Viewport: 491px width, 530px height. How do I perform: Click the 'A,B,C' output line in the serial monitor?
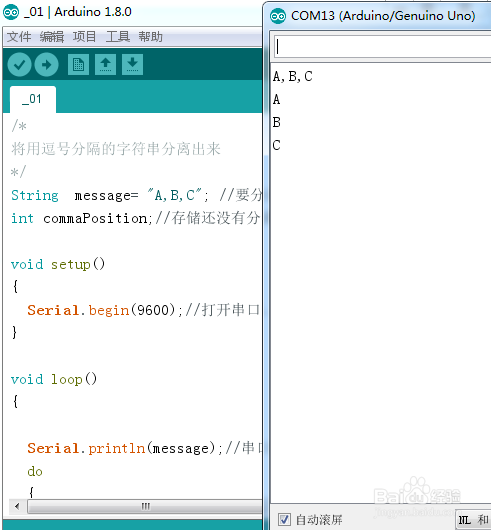coord(293,76)
